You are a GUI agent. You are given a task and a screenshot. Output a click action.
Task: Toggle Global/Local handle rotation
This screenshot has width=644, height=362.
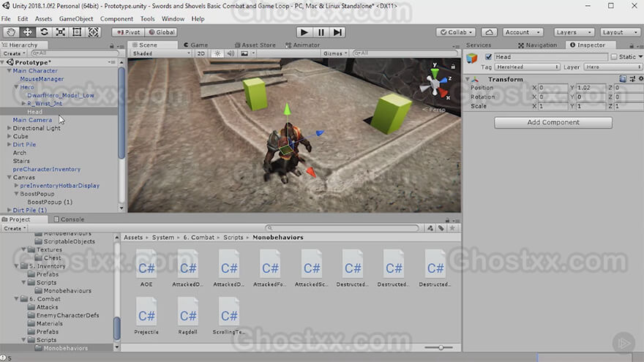point(162,32)
